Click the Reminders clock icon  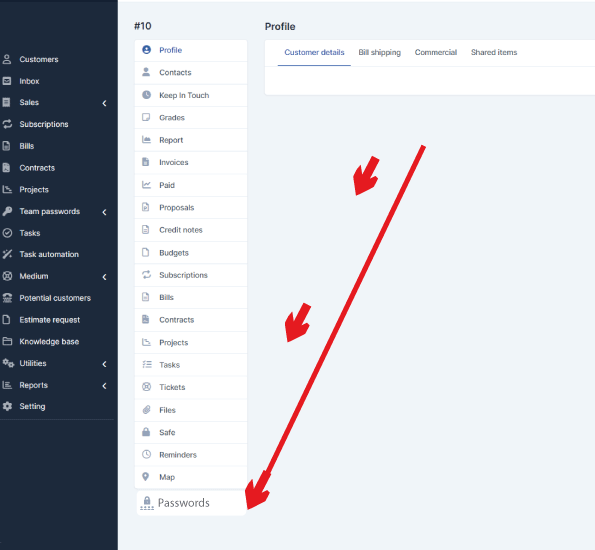coord(146,454)
